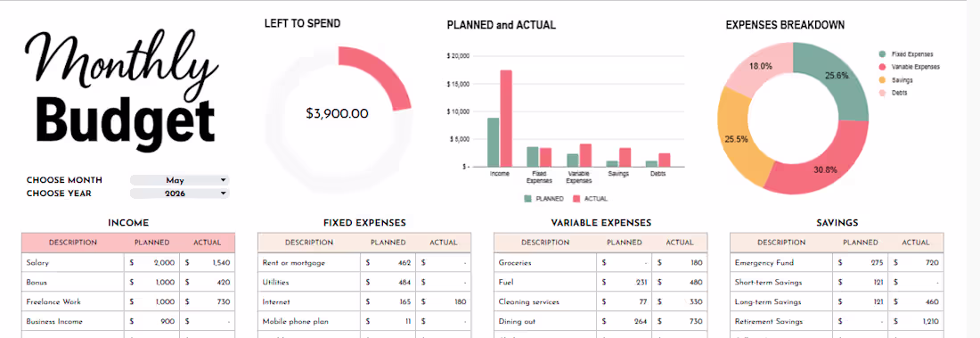Viewport: 980px width, 338px height.
Task: Click the VARIABLE EXPENSES table heading
Action: click(600, 223)
